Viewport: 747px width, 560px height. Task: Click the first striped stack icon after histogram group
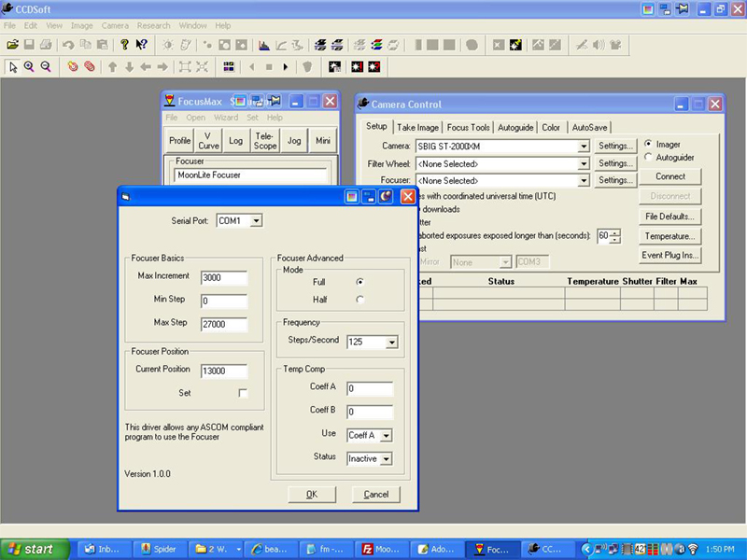click(320, 45)
